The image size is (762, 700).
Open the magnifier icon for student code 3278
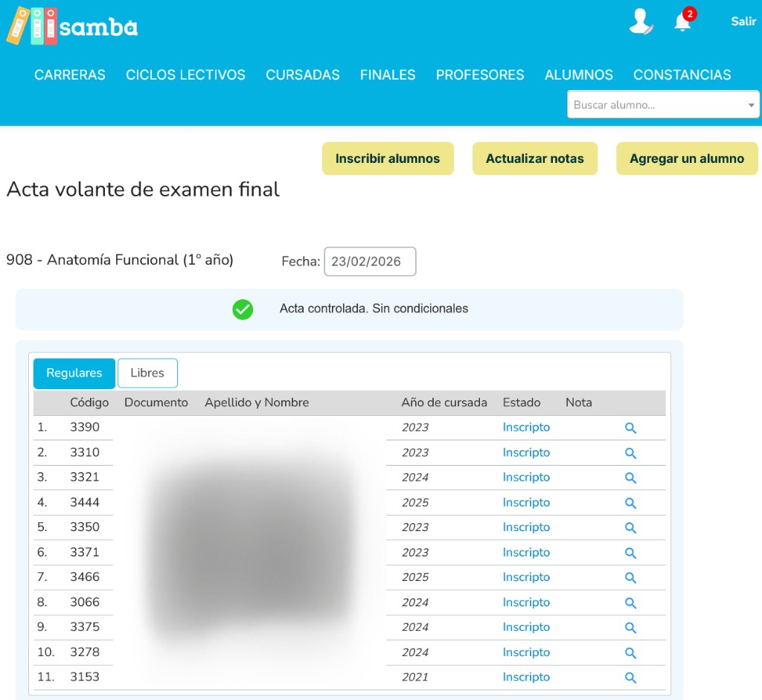tap(630, 652)
